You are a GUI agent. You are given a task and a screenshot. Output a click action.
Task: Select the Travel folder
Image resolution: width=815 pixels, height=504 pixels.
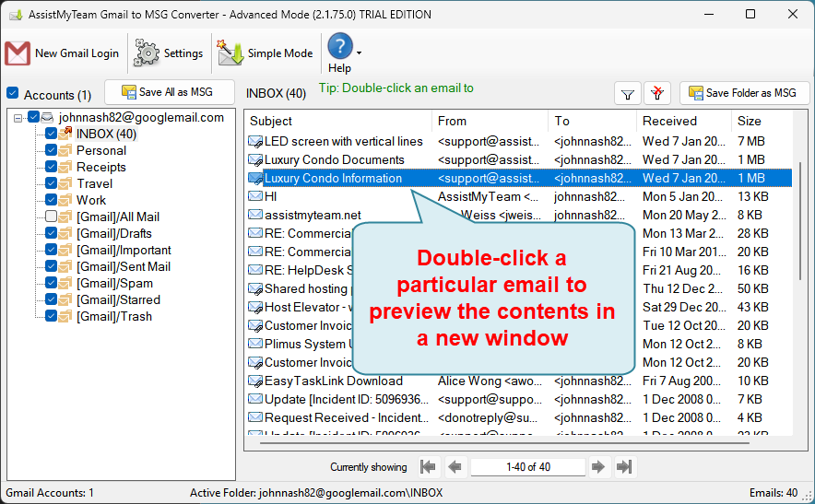[x=95, y=183]
